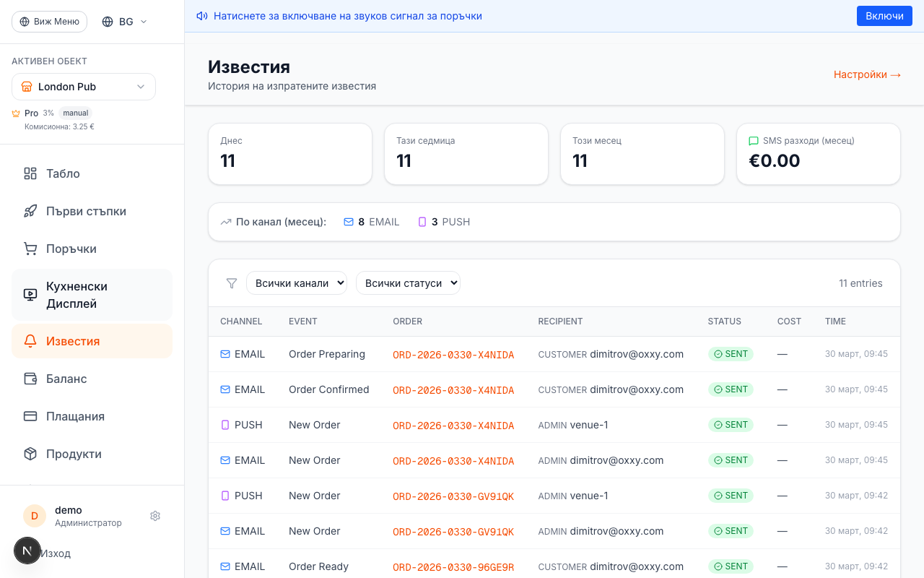The image size is (924, 578).
Task: Open the Всички статуси status filter
Action: (x=408, y=283)
